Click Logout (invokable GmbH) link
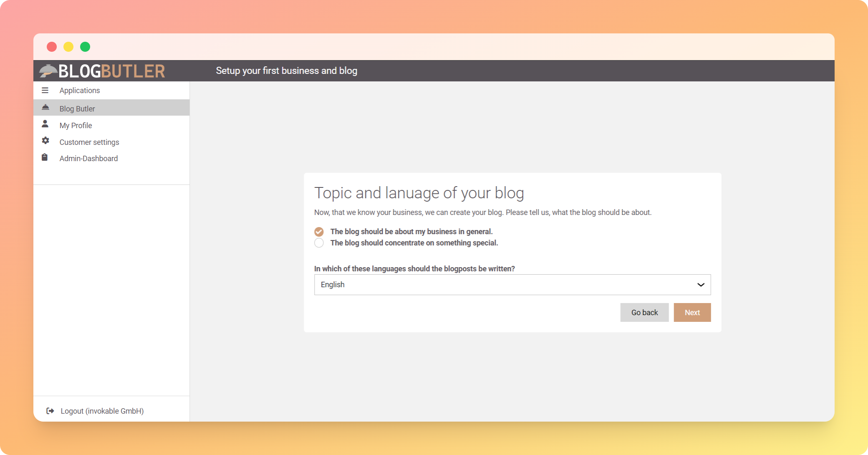Image resolution: width=868 pixels, height=455 pixels. [102, 411]
